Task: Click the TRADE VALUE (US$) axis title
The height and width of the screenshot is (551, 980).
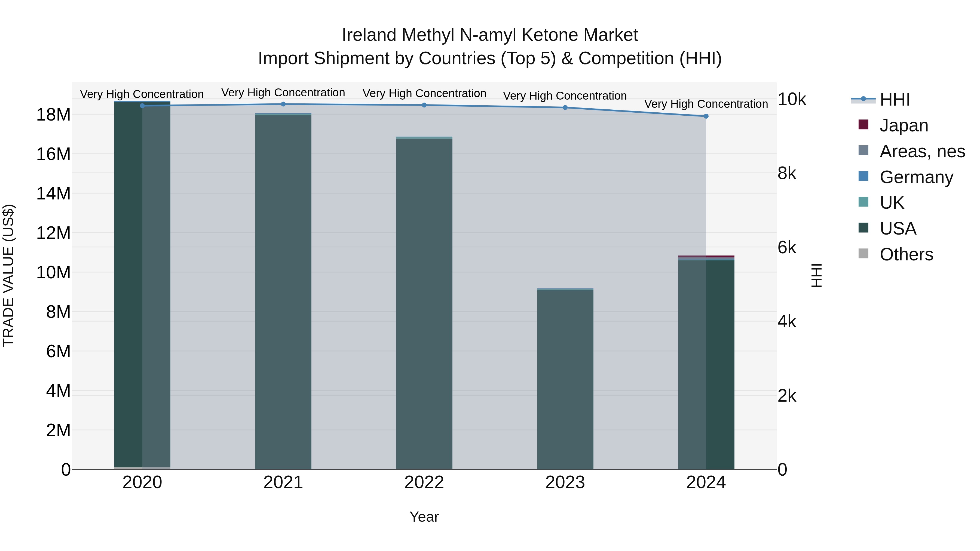Action: (8, 275)
